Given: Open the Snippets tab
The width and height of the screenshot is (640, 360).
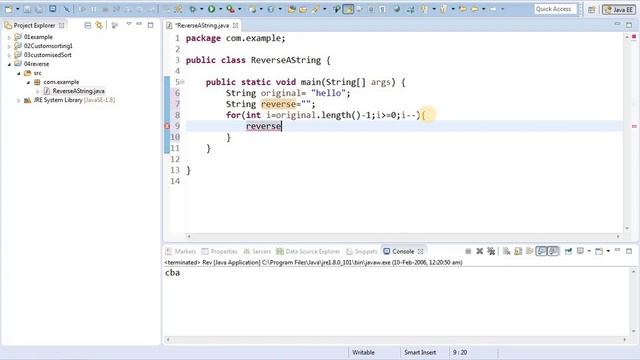Looking at the screenshot, I should point(362,251).
